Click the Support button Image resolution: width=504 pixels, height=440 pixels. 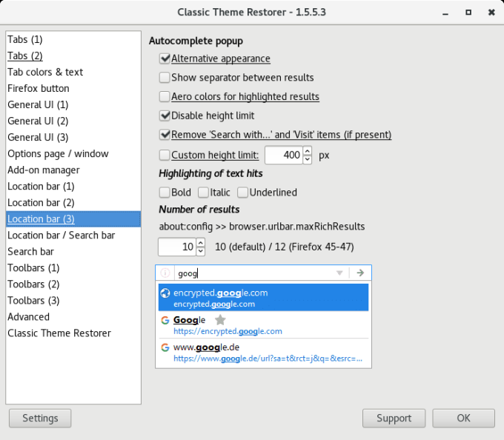click(x=394, y=419)
